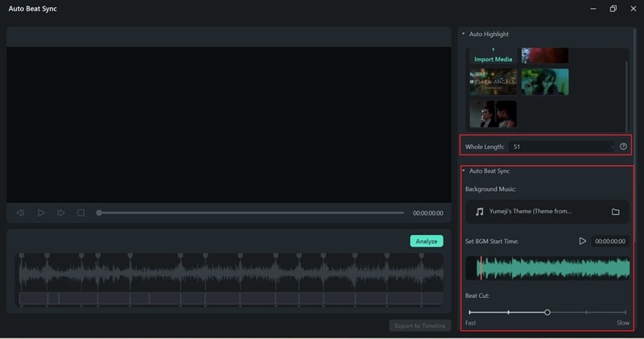Image resolution: width=644 pixels, height=339 pixels.
Task: Click the preview seek bar handle
Action: tap(99, 213)
